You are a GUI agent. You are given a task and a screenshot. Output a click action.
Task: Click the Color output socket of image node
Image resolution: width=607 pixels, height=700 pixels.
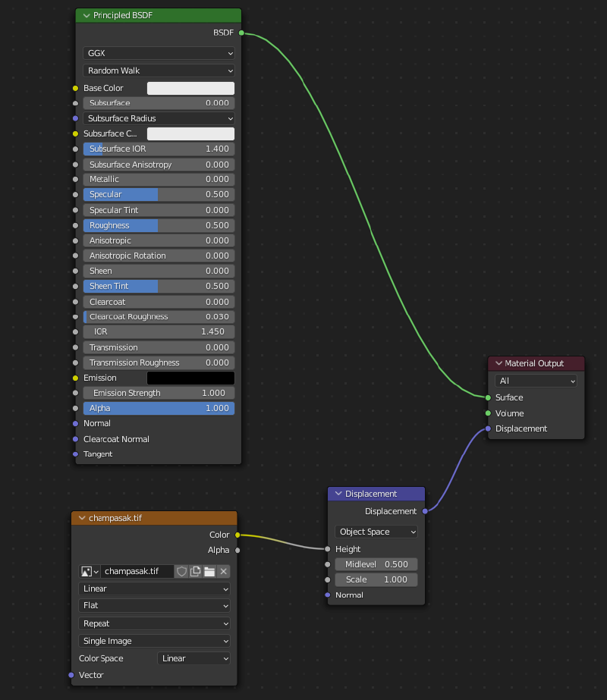[237, 535]
